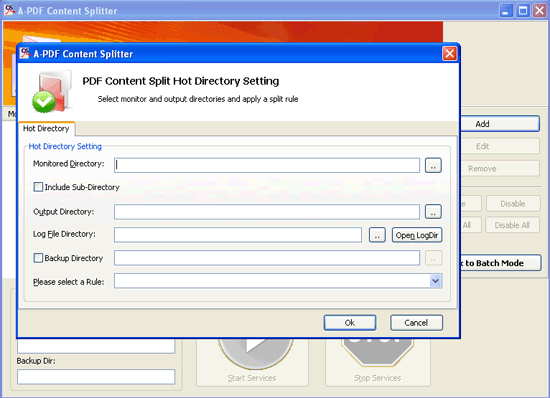Close the Hot Directory Setting dialog
The image size is (550, 398).
point(449,54)
